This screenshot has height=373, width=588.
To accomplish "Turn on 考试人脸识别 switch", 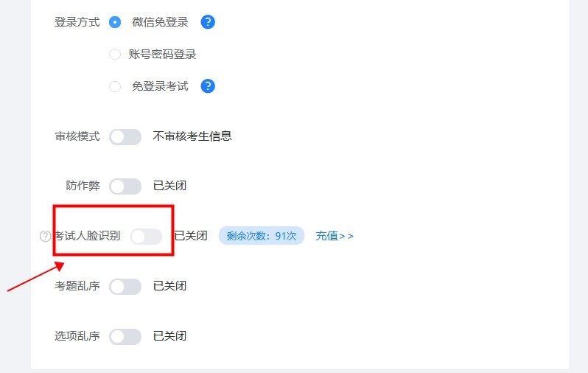I will 146,237.
